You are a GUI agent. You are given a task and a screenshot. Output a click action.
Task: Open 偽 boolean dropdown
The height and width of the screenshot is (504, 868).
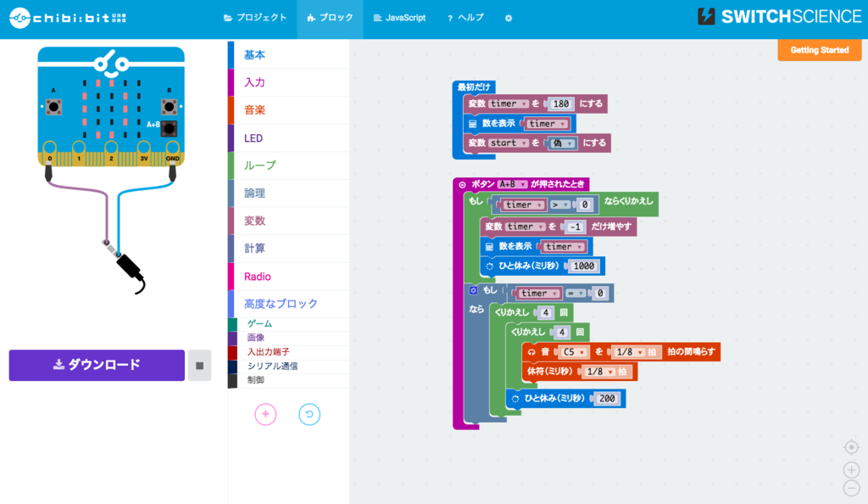tap(562, 143)
